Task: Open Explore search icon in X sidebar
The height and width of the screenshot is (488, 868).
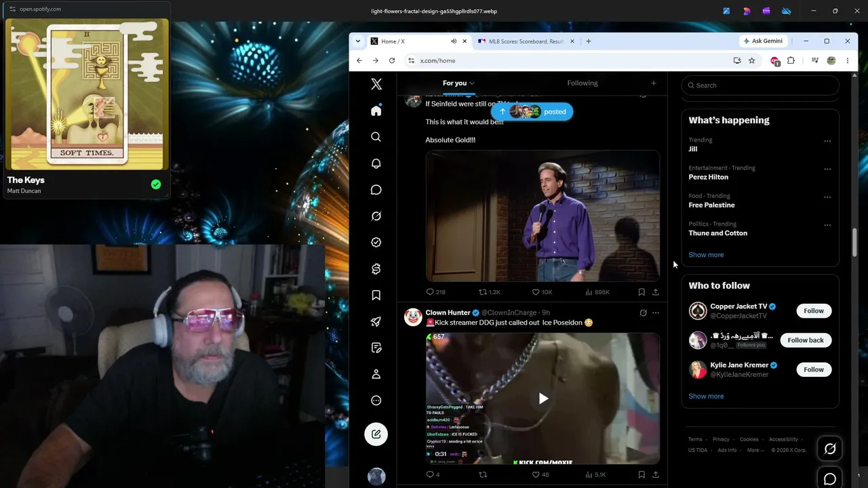Action: coord(376,137)
